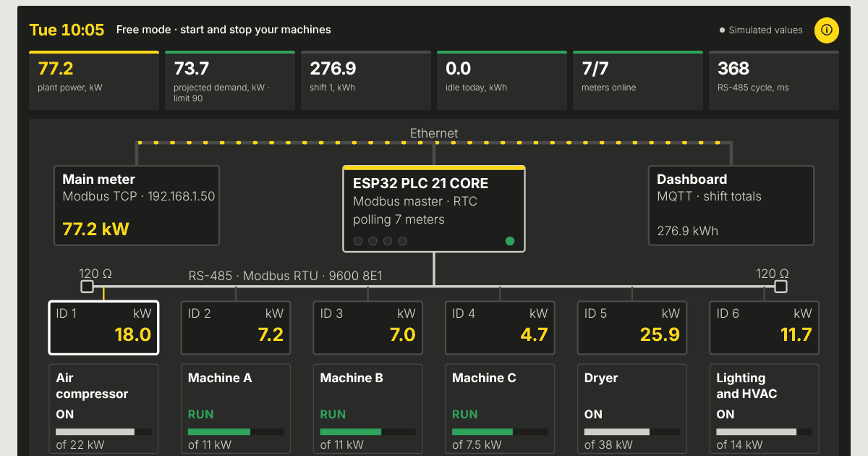
Task: Select the Dashboard MQTT box
Action: 731,206
